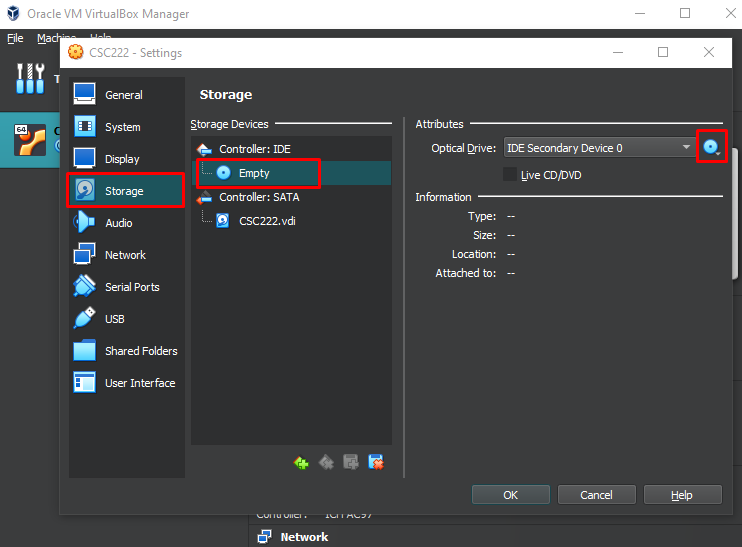Click the remove storage controller icon

pyautogui.click(x=326, y=462)
